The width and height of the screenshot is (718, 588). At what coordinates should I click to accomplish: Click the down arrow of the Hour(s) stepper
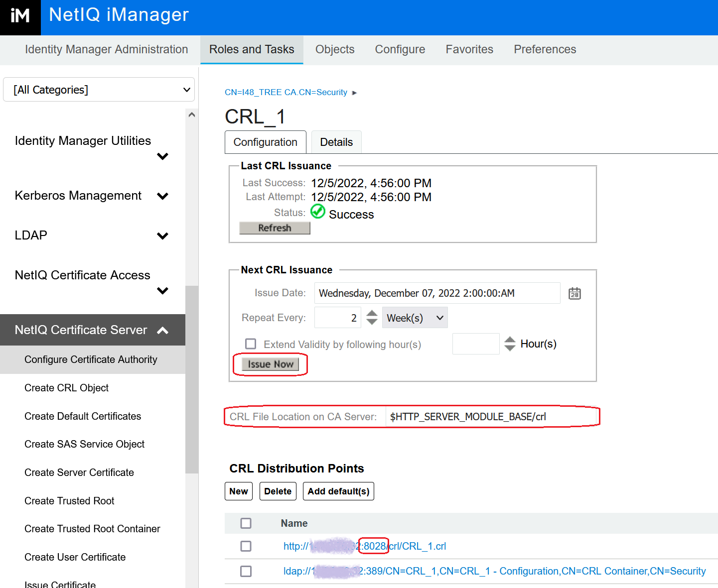coord(510,348)
